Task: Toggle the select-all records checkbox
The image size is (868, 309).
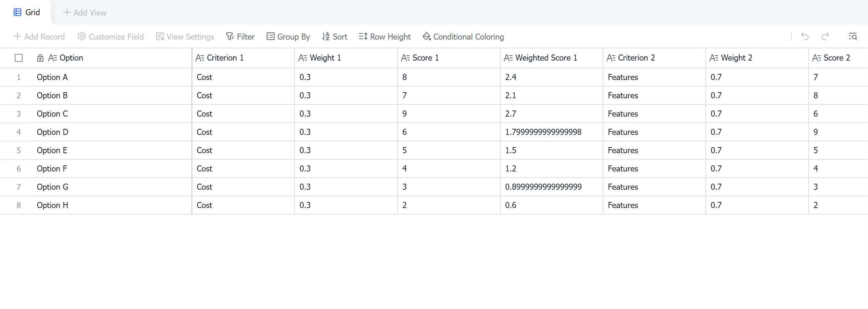Action: click(19, 58)
